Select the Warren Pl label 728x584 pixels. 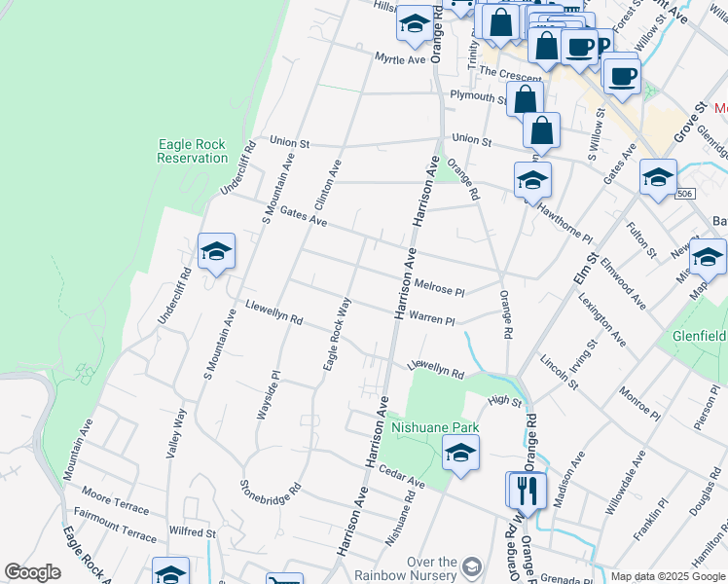click(x=432, y=318)
